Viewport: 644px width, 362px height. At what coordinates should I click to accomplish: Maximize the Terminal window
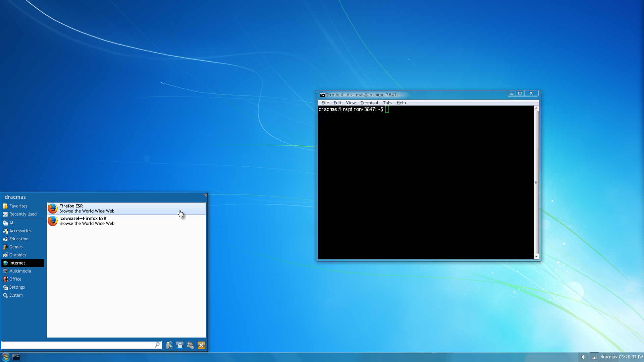520,94
